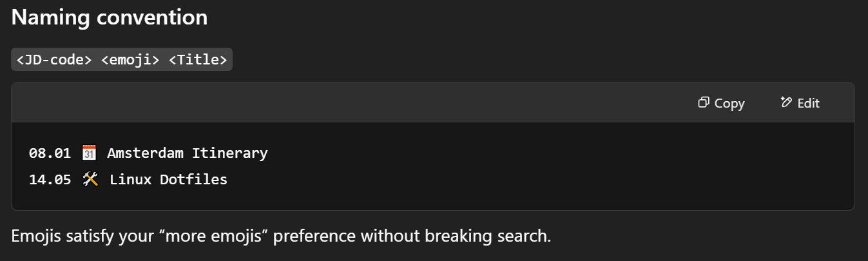Select the <Title> placeholder in inline code

coord(198,60)
